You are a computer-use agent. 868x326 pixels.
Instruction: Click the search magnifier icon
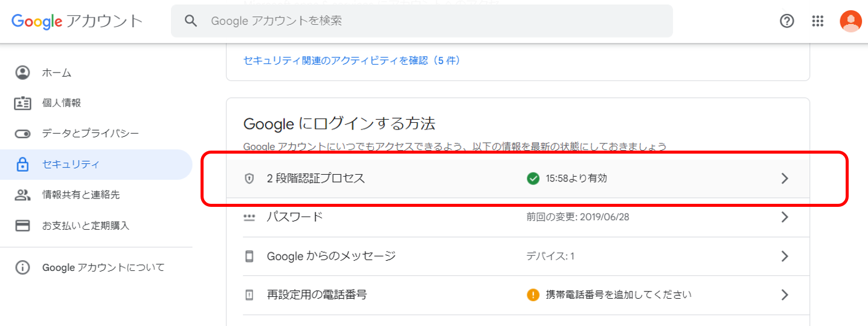click(191, 21)
